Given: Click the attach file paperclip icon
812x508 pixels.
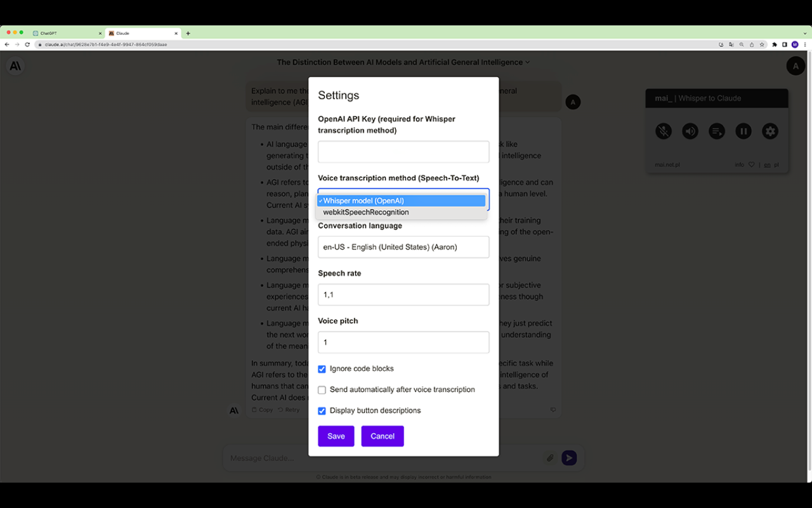Looking at the screenshot, I should 550,458.
